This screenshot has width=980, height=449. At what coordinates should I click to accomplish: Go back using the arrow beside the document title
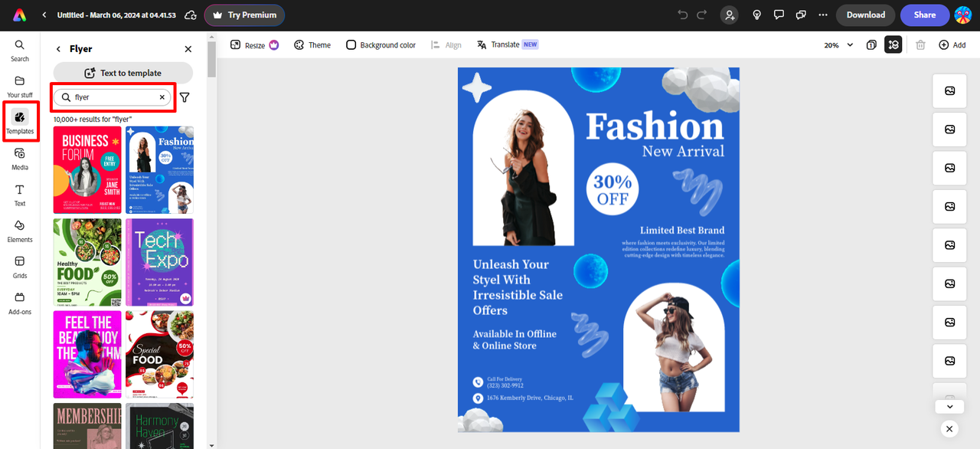(44, 15)
